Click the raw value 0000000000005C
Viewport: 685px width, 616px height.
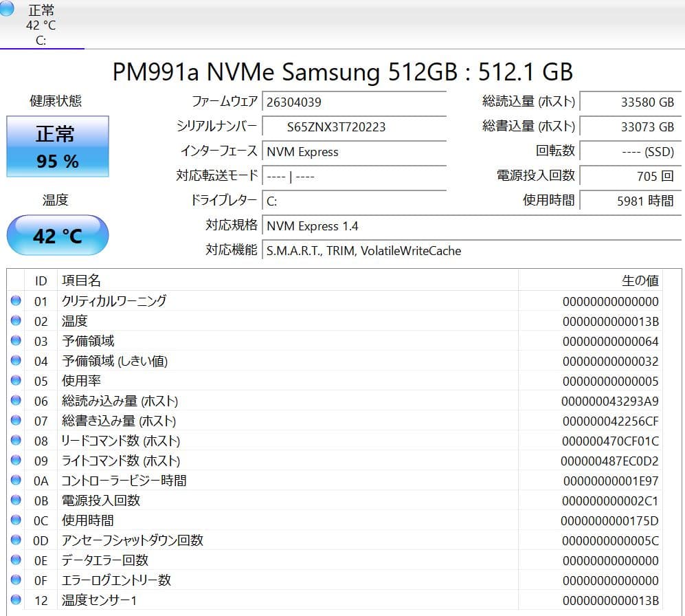610,541
